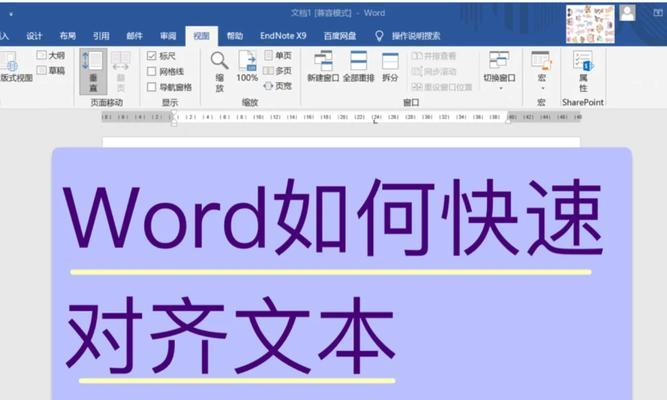Choose Page Width (页宽) zoom
Image resolution: width=667 pixels, height=400 pixels.
pos(278,86)
